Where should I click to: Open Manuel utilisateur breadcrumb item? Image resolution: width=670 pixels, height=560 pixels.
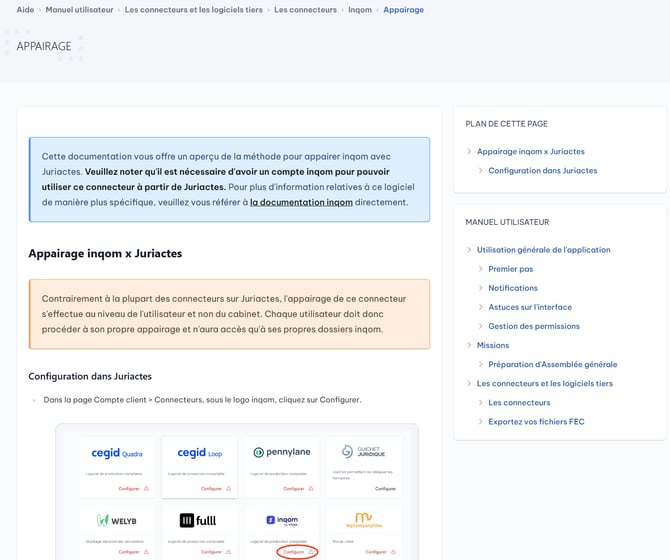click(x=79, y=10)
